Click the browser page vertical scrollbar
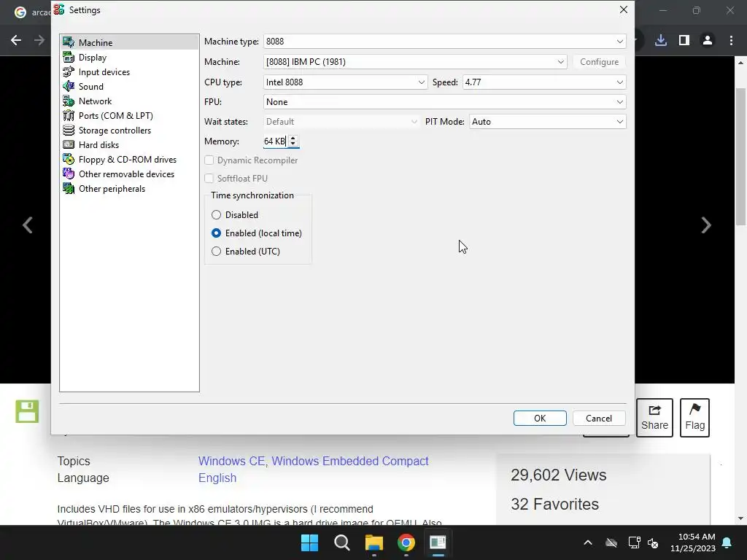 (x=740, y=157)
